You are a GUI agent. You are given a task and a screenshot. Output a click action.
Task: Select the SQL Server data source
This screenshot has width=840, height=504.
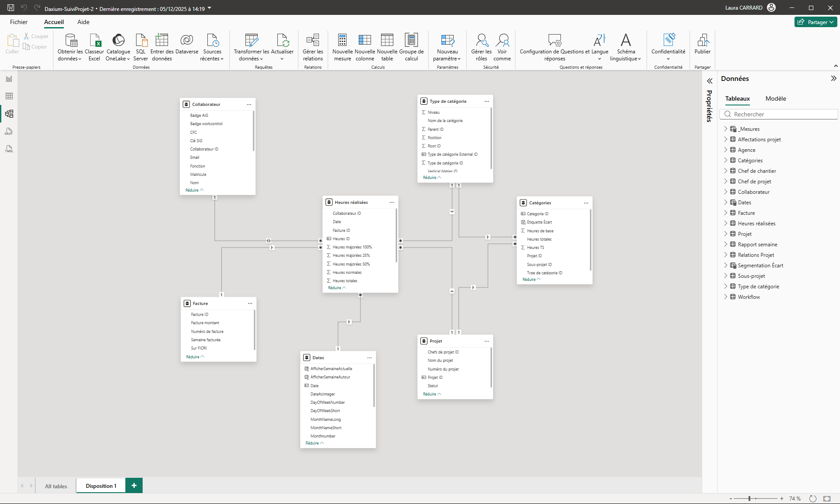(140, 46)
